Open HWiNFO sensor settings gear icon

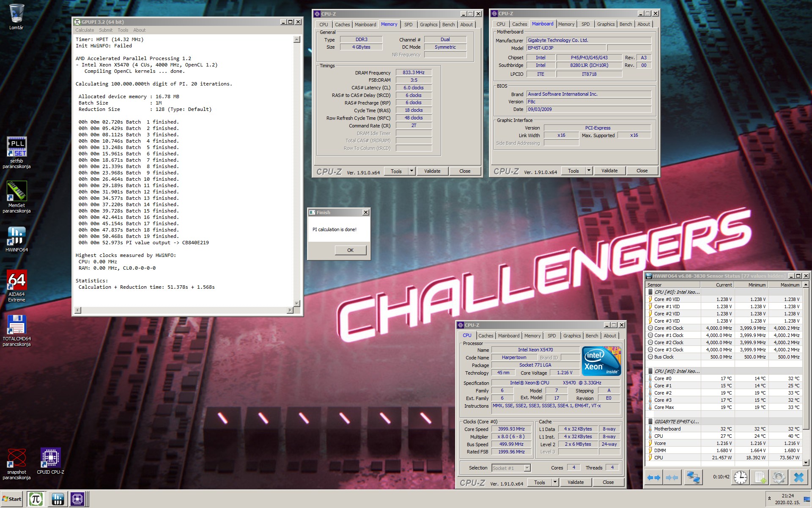(779, 478)
